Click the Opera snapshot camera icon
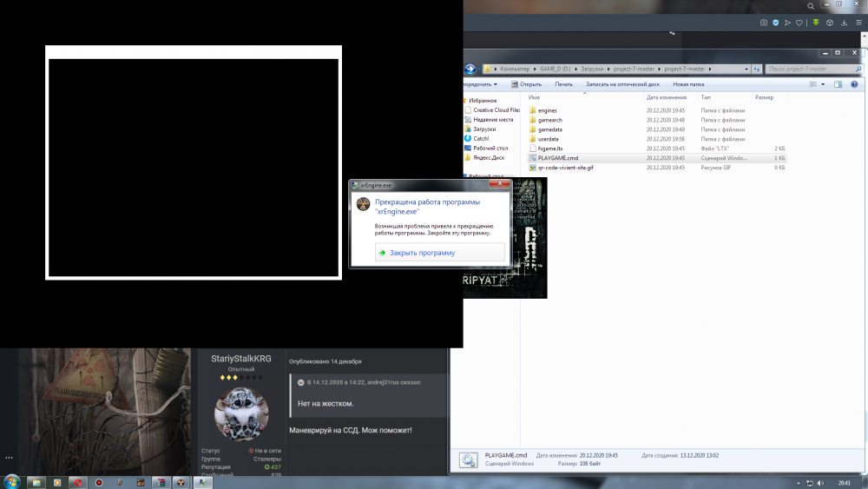The width and height of the screenshot is (868, 489). click(763, 23)
